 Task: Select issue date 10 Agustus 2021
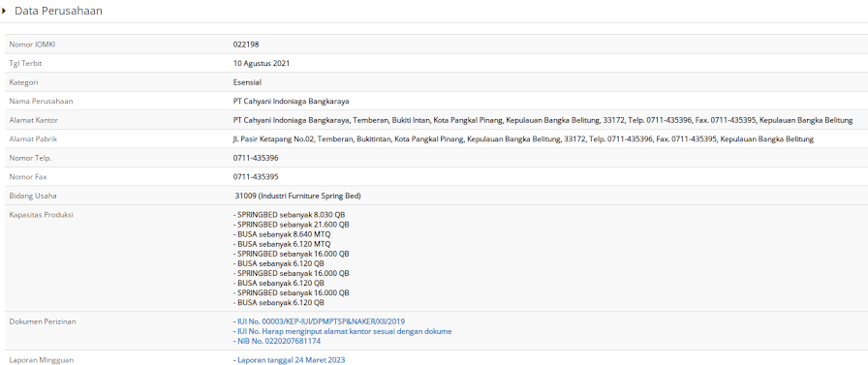[x=262, y=64]
